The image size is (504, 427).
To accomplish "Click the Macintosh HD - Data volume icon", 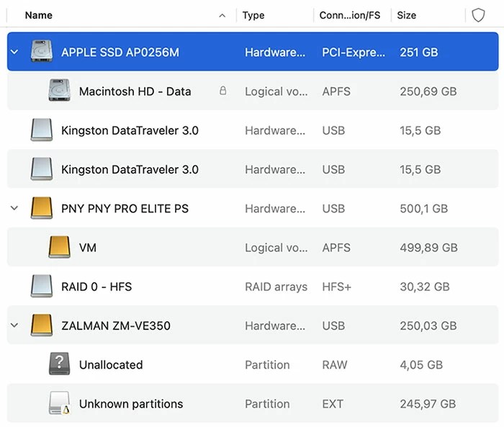I will 60,90.
